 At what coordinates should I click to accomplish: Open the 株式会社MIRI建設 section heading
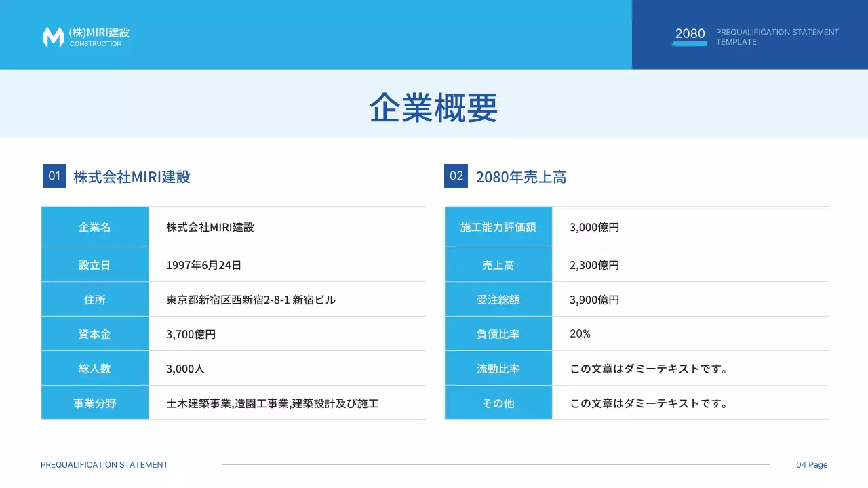(x=132, y=176)
